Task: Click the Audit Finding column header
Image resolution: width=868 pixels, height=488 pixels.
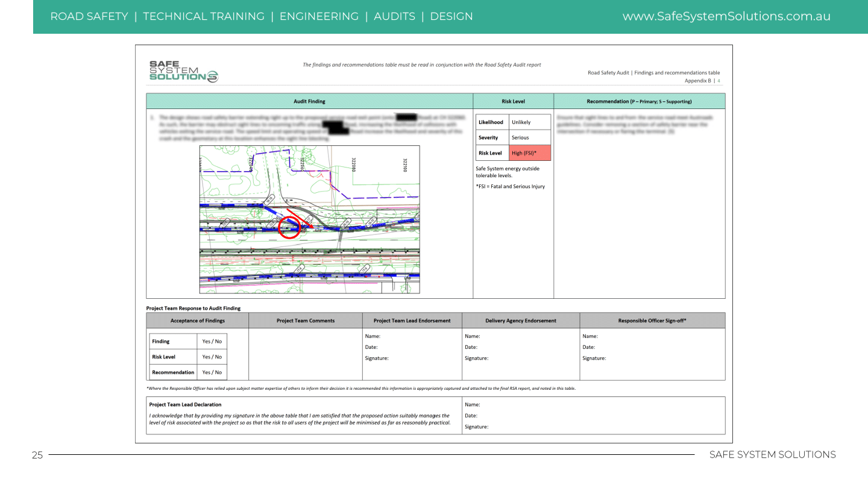Action: (x=309, y=101)
